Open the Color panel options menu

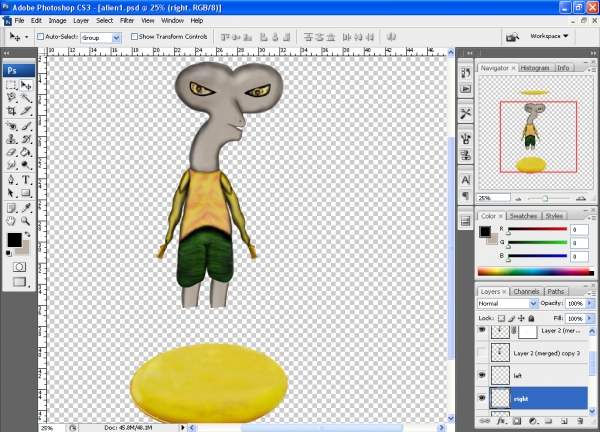(593, 218)
